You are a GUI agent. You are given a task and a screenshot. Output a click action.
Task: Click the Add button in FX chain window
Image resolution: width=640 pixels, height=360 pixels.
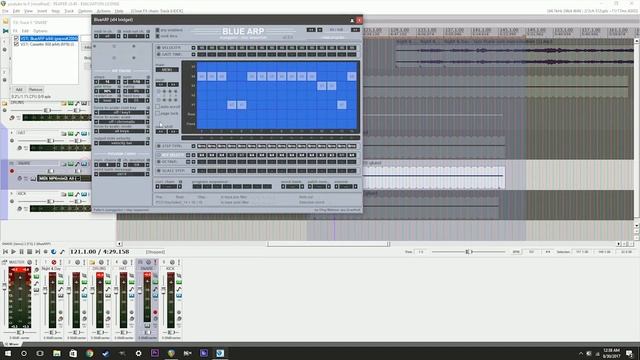click(x=19, y=89)
